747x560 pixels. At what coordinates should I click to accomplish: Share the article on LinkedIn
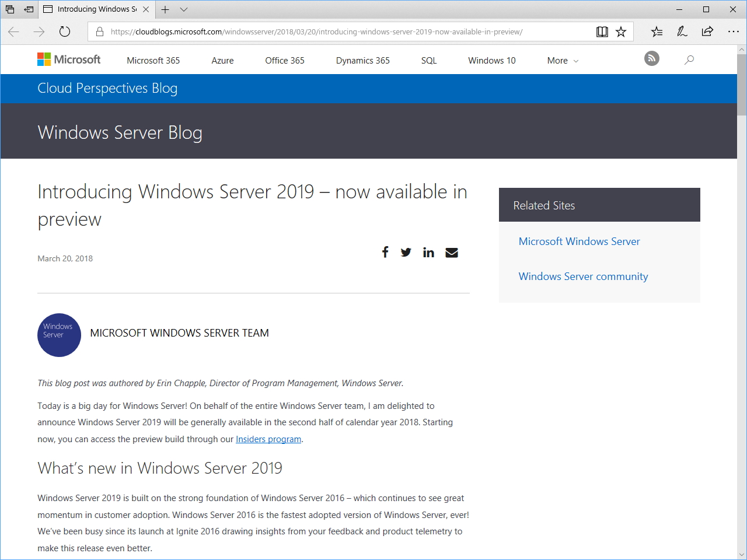point(428,252)
